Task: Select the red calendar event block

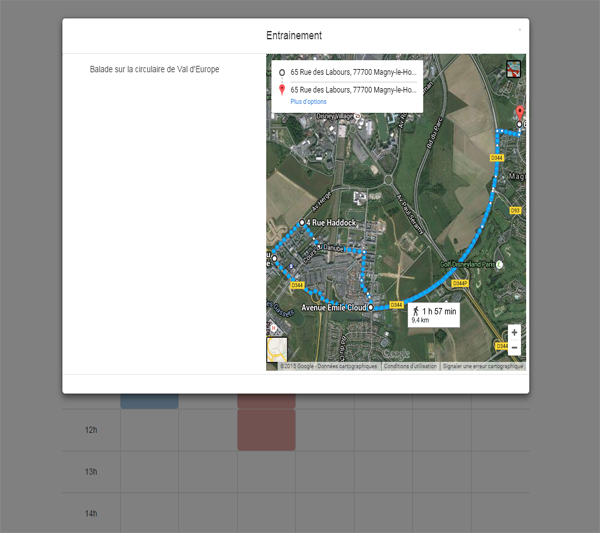Action: [x=266, y=428]
